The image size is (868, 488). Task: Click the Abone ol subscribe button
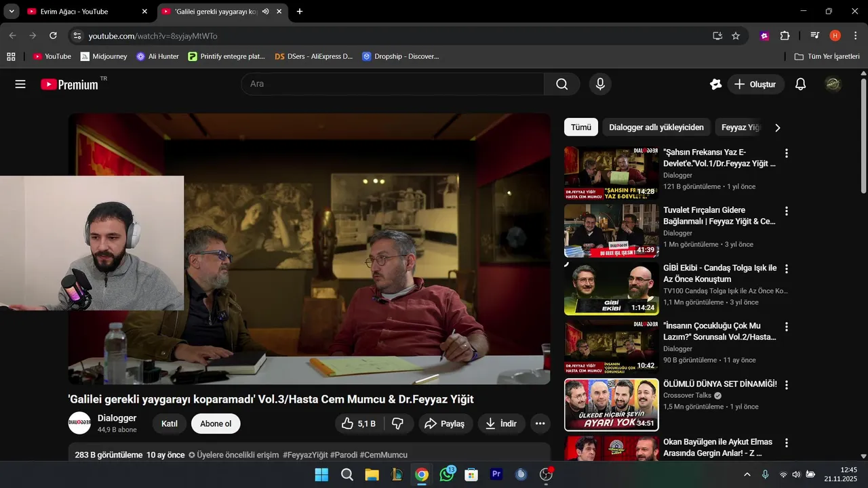tap(216, 424)
